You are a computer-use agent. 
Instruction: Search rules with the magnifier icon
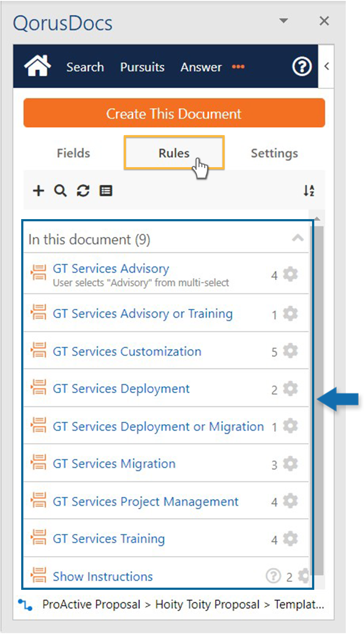coord(60,191)
